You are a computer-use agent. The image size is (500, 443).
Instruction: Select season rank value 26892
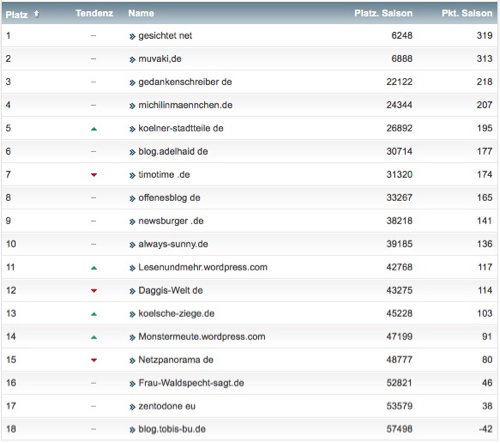pyautogui.click(x=399, y=128)
